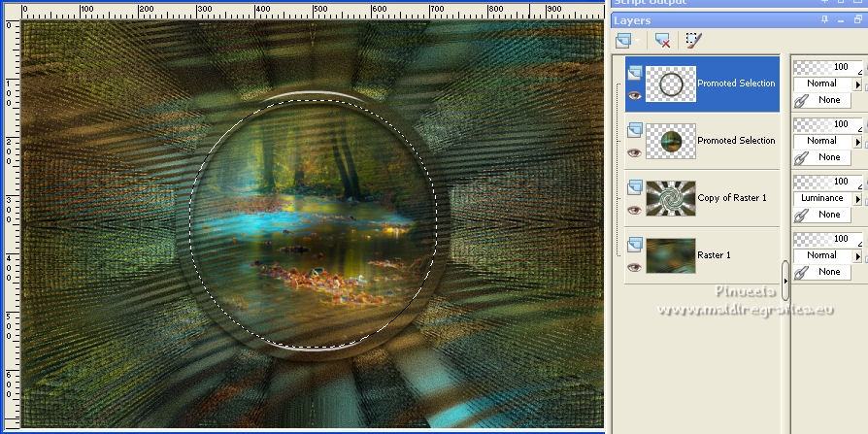Click the Raster 1 layer name
Viewport: 868px width, 434px height.
pyautogui.click(x=714, y=255)
